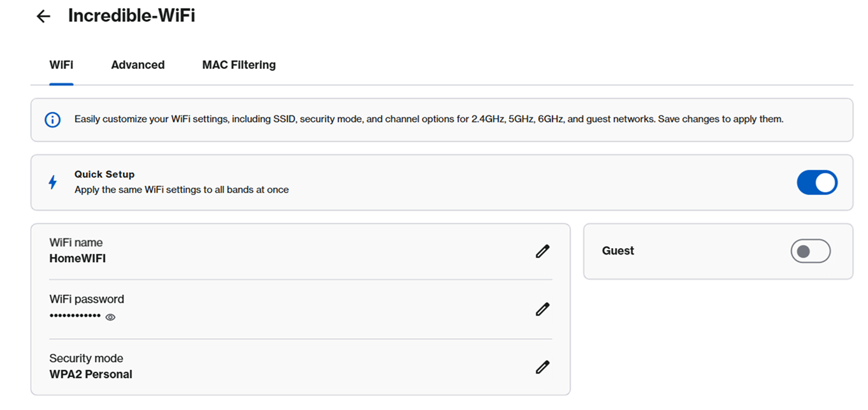868x410 pixels.
Task: Enable the Guest network toggle
Action: [x=810, y=251]
